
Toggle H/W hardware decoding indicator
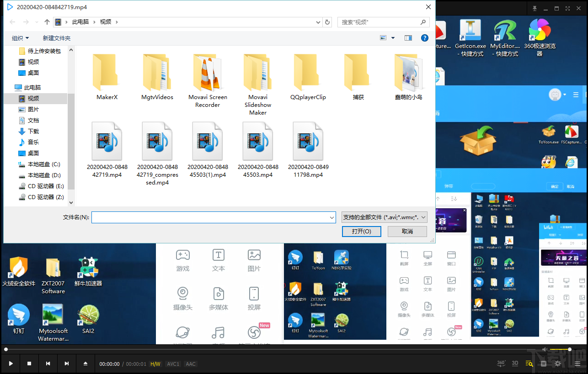(155, 363)
